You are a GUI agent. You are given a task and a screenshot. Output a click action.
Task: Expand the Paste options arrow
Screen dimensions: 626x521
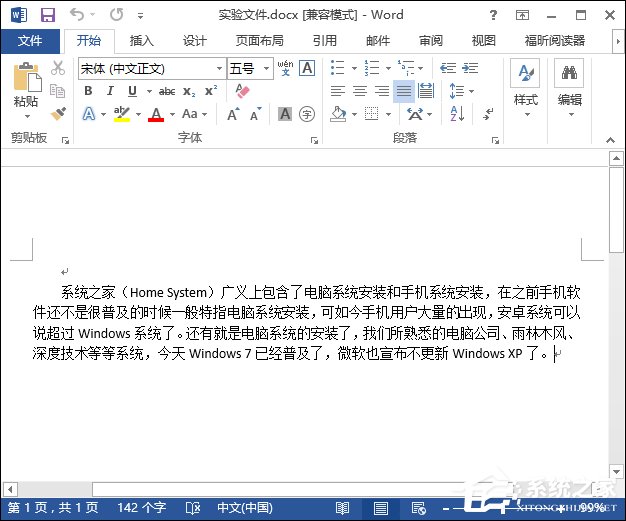click(26, 116)
